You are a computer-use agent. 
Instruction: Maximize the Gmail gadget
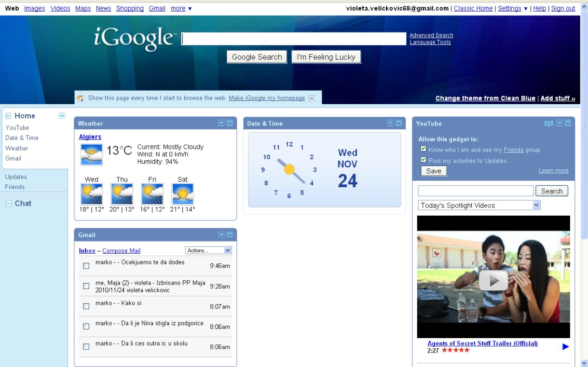pos(230,235)
